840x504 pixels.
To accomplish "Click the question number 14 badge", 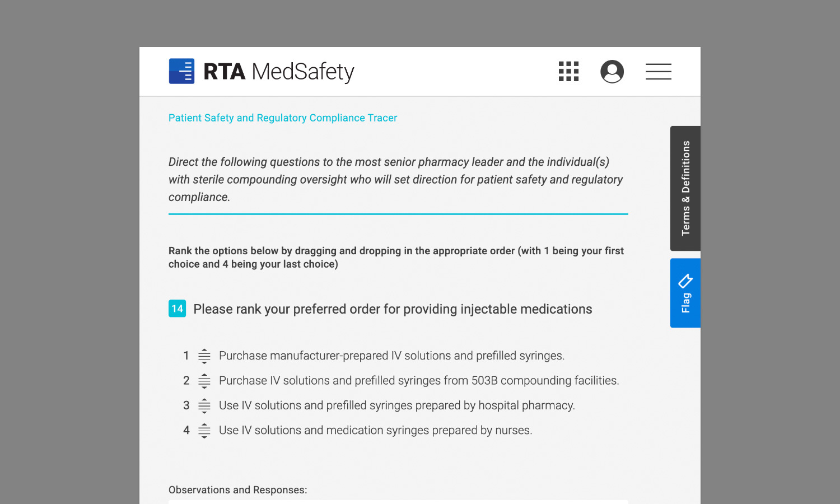I will tap(178, 309).
